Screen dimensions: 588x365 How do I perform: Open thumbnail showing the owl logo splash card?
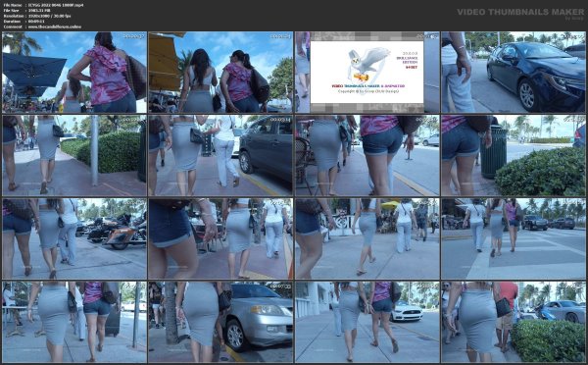click(x=367, y=72)
